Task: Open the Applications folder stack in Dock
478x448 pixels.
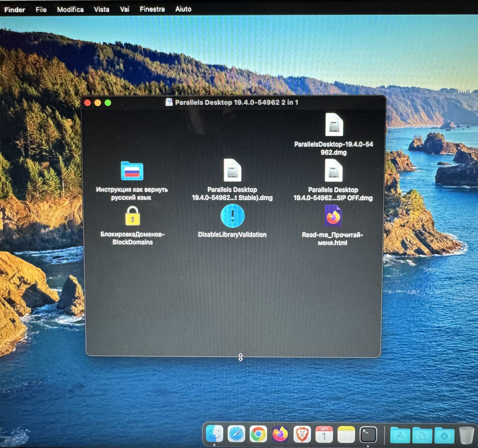Action: [400, 435]
